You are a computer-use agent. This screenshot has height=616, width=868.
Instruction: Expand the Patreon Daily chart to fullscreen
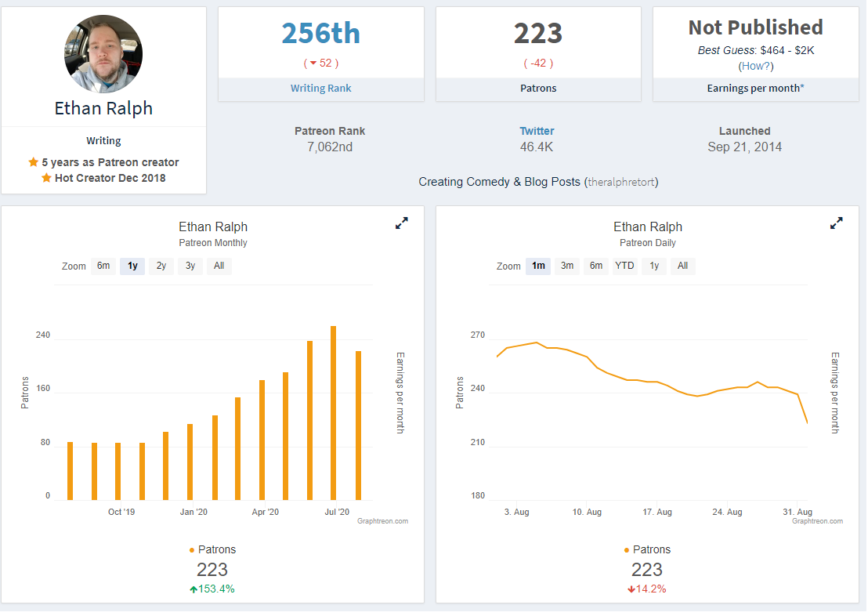click(837, 223)
